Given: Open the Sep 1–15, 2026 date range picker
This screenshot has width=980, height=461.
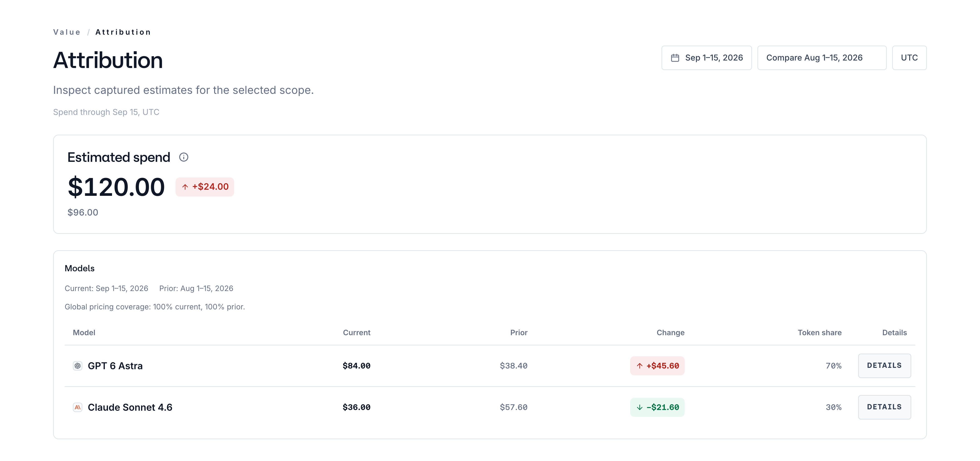Looking at the screenshot, I should coord(706,58).
